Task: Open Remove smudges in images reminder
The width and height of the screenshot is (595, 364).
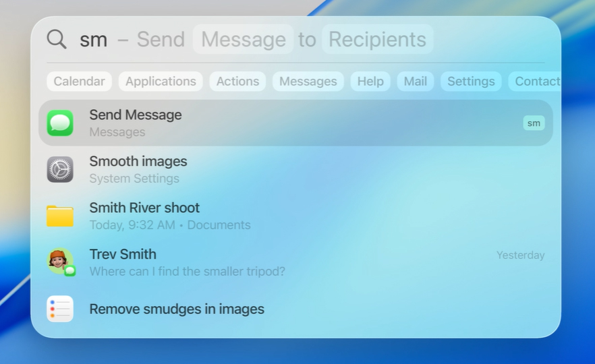Action: coord(295,309)
